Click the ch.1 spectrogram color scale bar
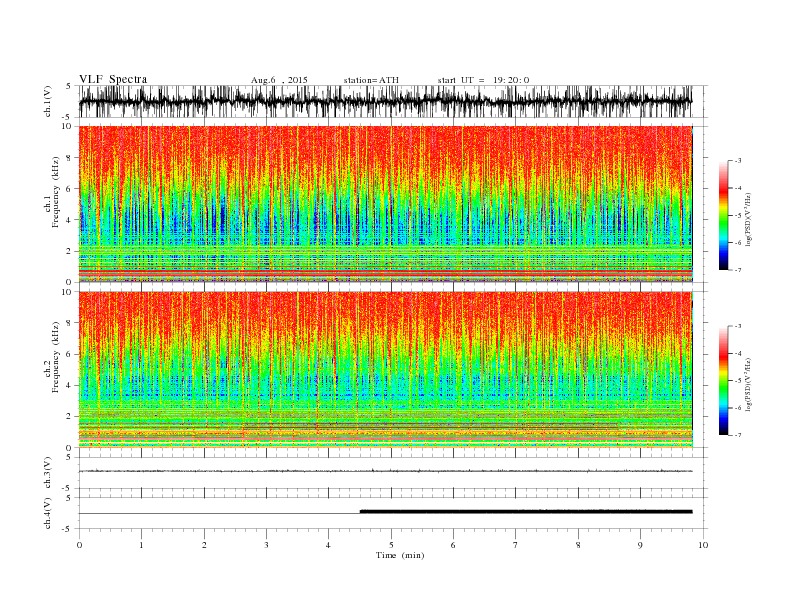 pos(723,215)
